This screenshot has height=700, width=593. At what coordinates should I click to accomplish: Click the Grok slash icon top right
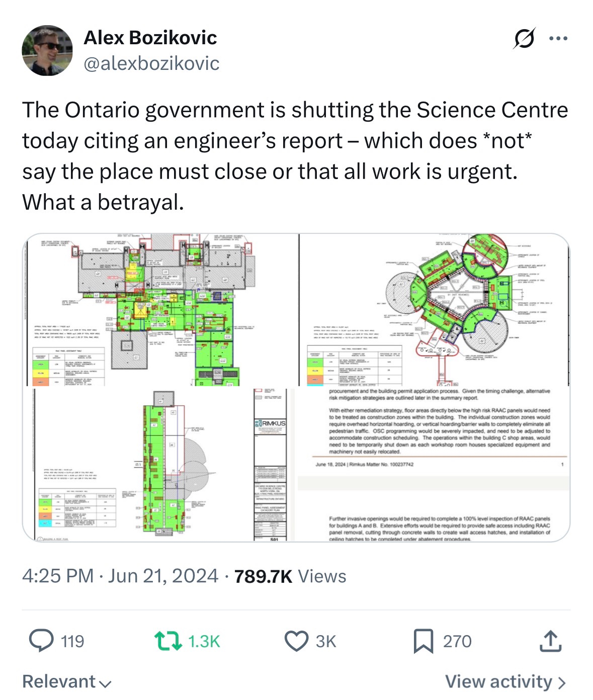524,38
